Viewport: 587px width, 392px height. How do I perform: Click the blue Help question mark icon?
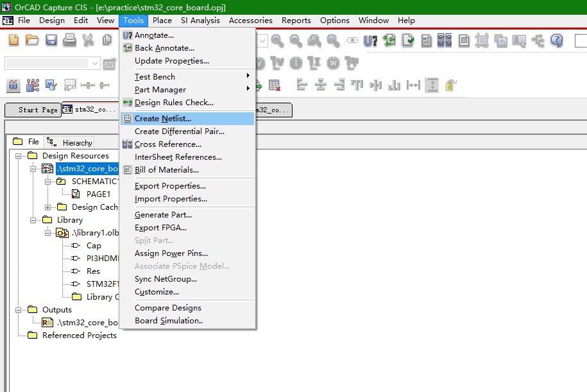[557, 40]
